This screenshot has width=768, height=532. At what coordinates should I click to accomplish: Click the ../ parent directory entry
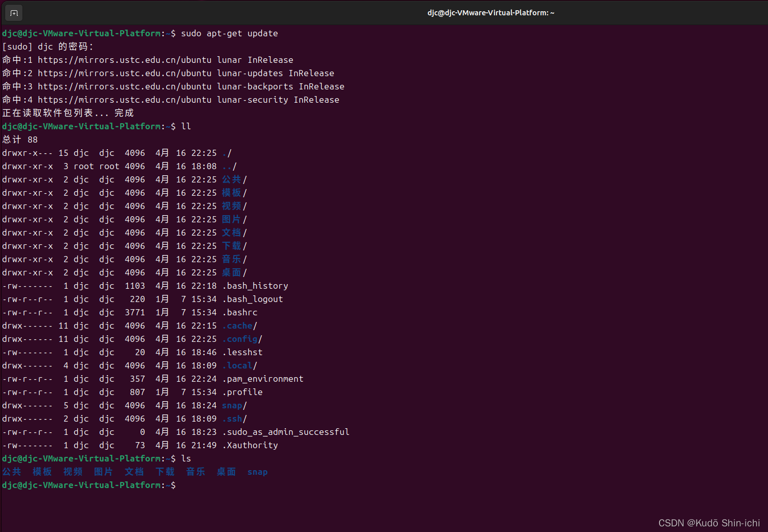pos(230,166)
